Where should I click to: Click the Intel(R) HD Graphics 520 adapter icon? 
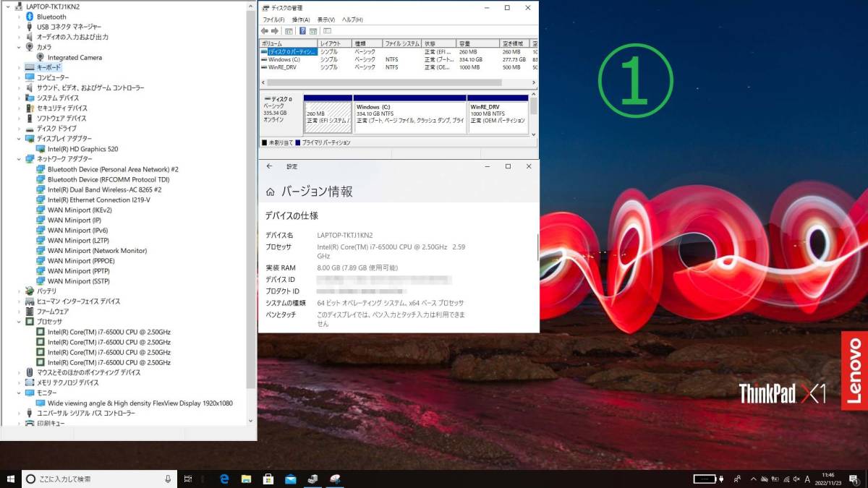click(41, 149)
